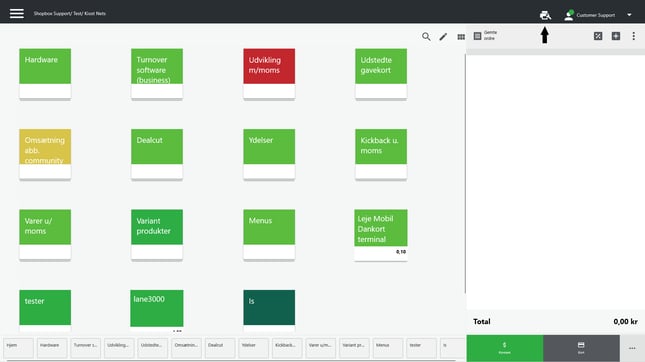645x362 pixels.
Task: Click the percent discount icon
Action: tap(598, 36)
